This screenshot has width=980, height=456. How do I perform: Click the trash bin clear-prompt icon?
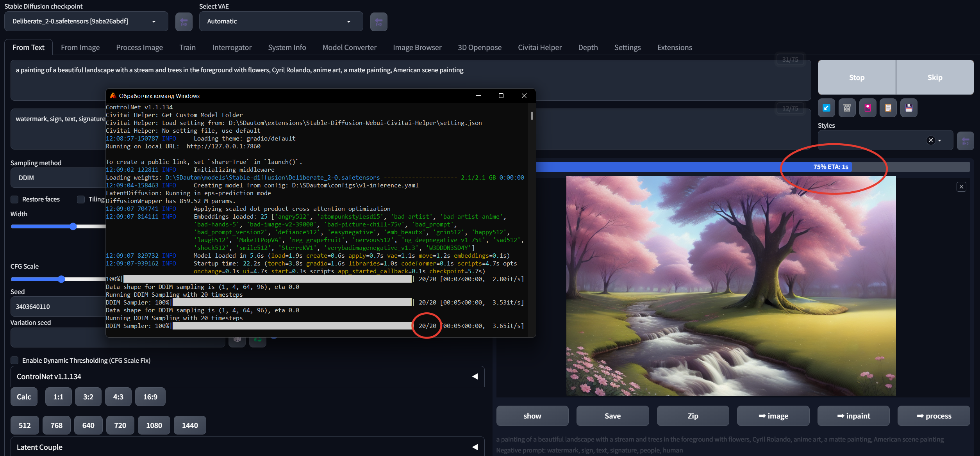tap(847, 108)
